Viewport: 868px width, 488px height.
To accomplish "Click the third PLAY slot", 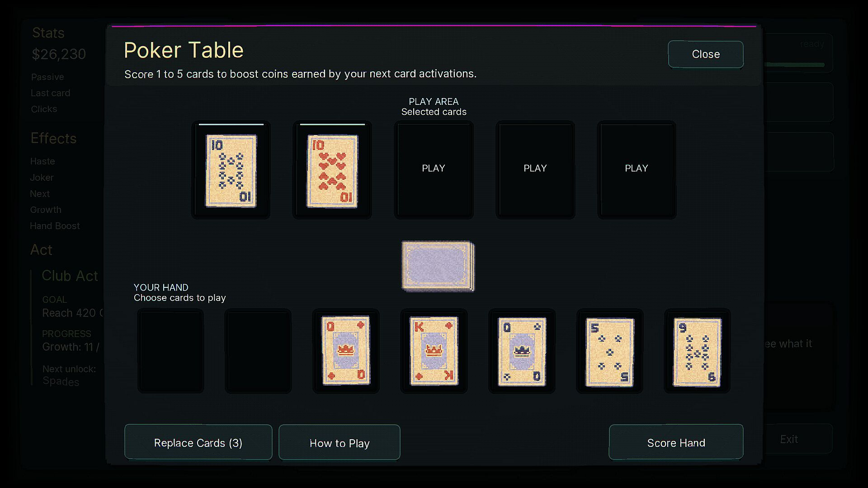I will (434, 169).
